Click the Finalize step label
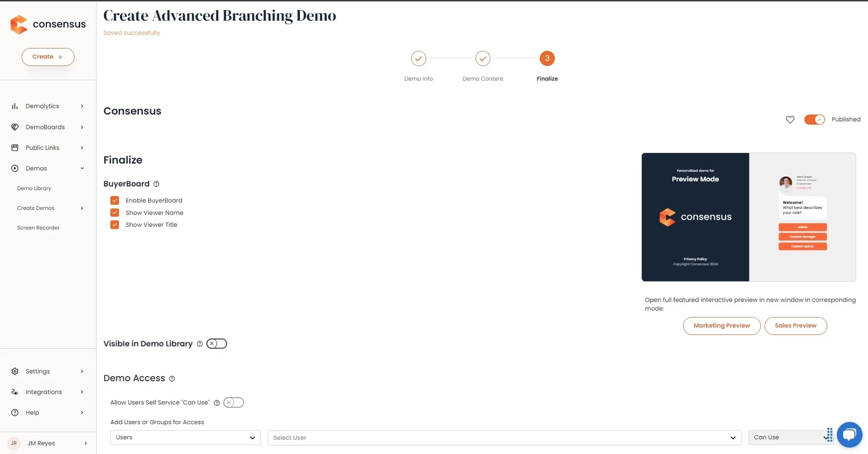Image resolution: width=868 pixels, height=454 pixels. tap(547, 79)
